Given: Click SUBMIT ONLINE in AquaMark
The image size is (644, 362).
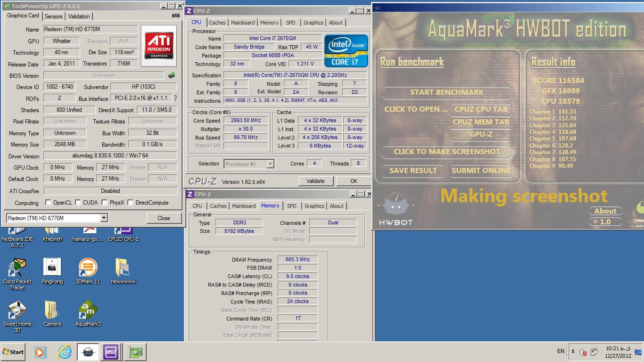Looking at the screenshot, I should click(x=481, y=171).
